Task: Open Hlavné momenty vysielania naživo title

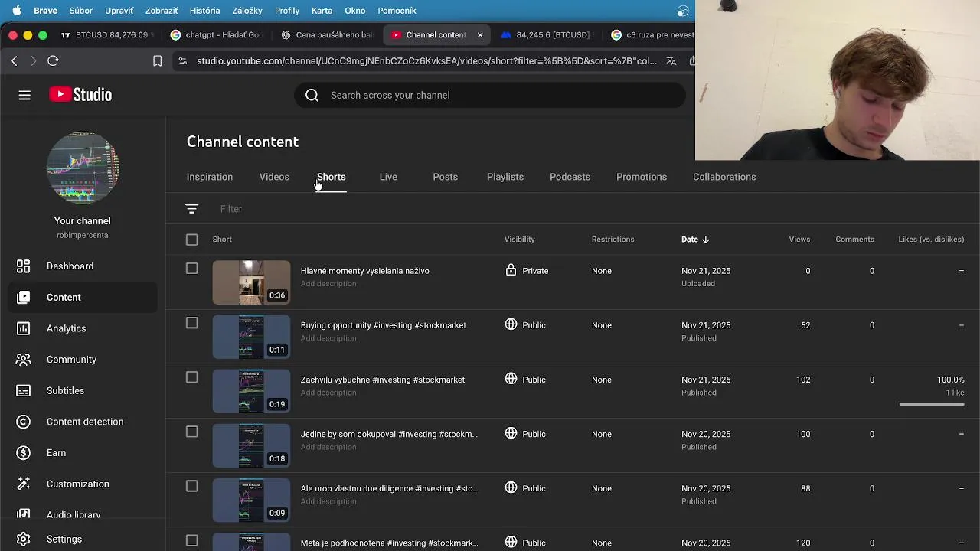Action: (365, 271)
